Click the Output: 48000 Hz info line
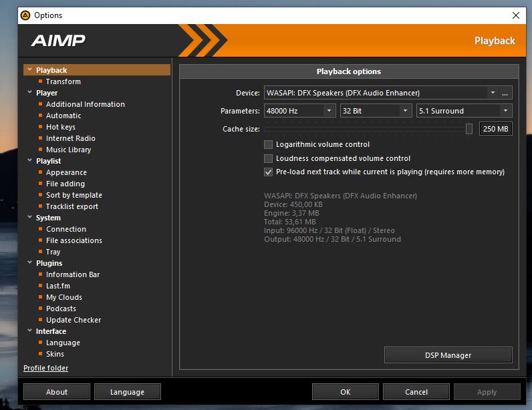Screen dimensions: 532x410 click(333, 239)
